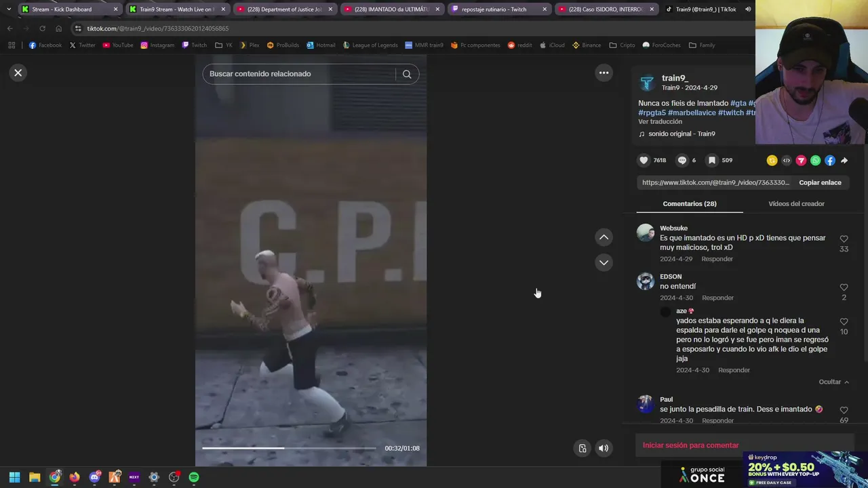Share video via WhatsApp icon
This screenshot has height=488, width=868.
click(815, 161)
